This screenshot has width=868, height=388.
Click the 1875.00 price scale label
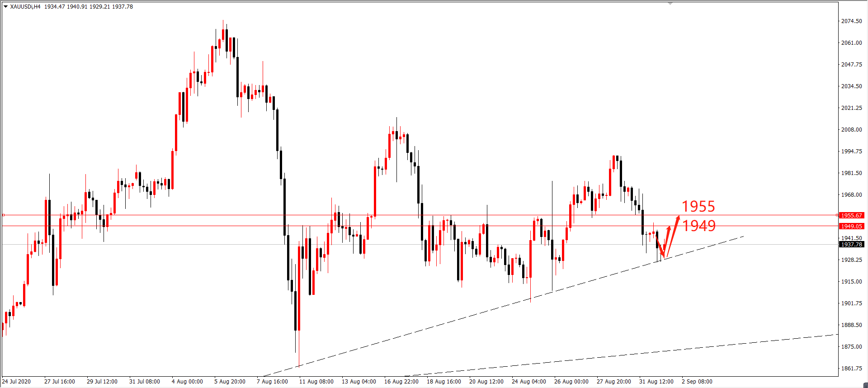(851, 347)
